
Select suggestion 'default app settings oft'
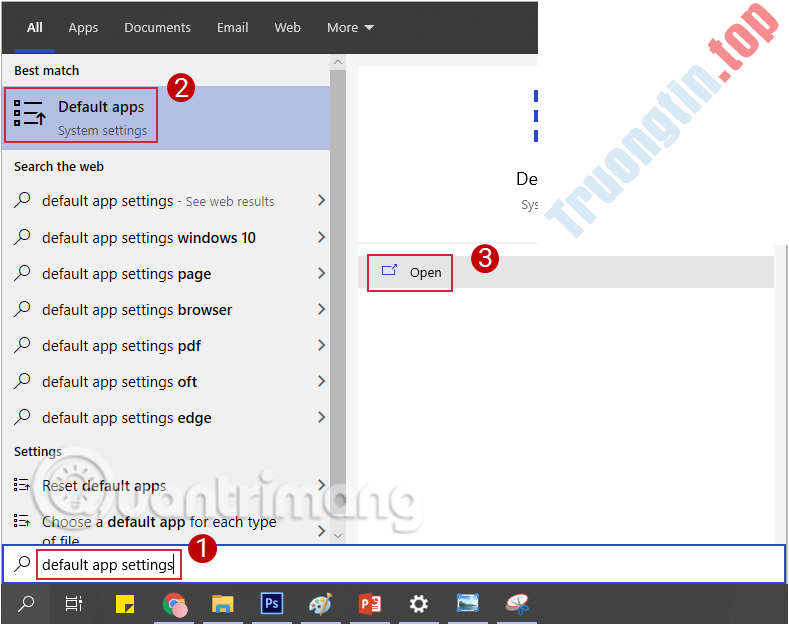[166, 382]
